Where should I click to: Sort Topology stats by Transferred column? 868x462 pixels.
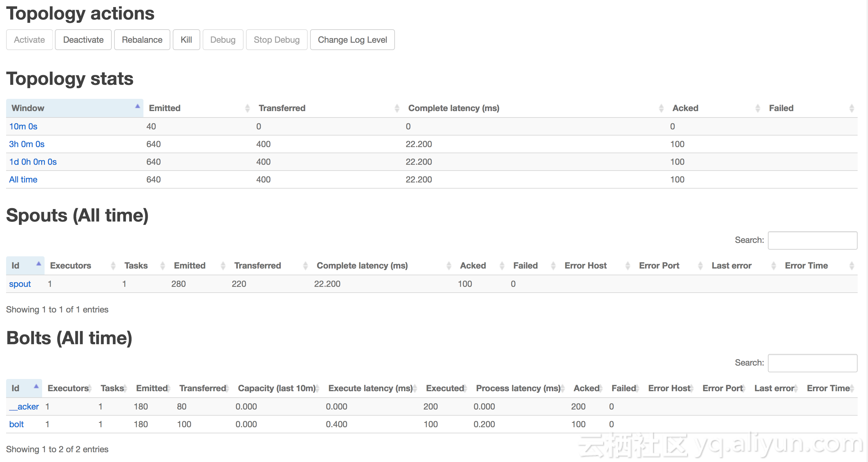(x=282, y=108)
